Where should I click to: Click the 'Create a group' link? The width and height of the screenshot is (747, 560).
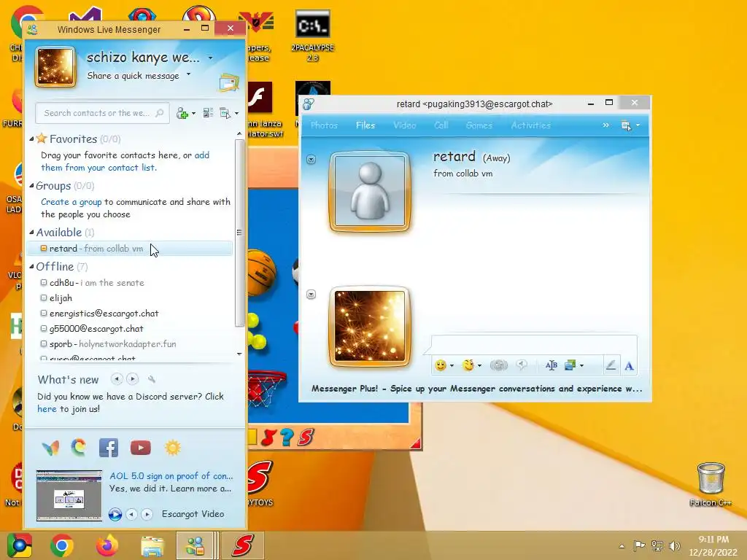[71, 202]
